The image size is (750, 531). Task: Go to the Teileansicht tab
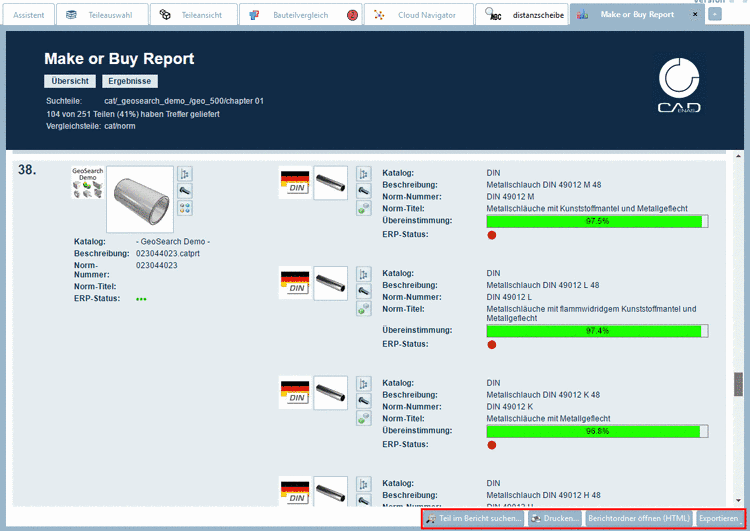pyautogui.click(x=194, y=15)
